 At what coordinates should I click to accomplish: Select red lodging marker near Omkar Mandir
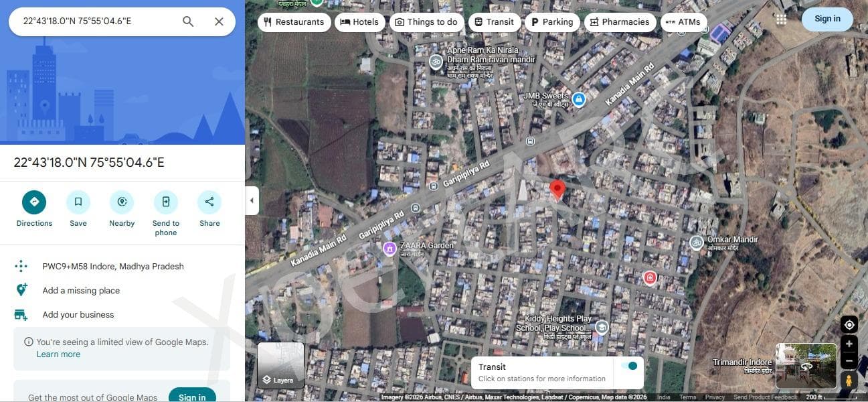pyautogui.click(x=650, y=277)
